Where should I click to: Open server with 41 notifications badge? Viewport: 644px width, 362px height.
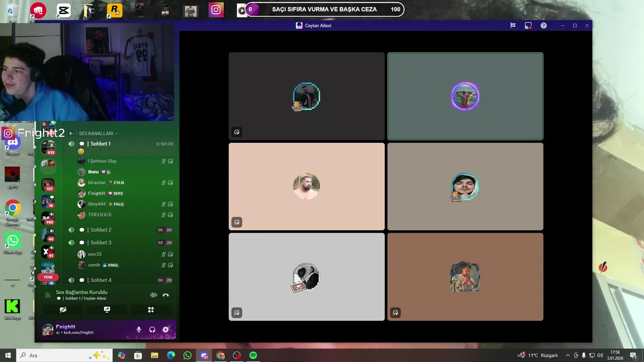pyautogui.click(x=48, y=251)
